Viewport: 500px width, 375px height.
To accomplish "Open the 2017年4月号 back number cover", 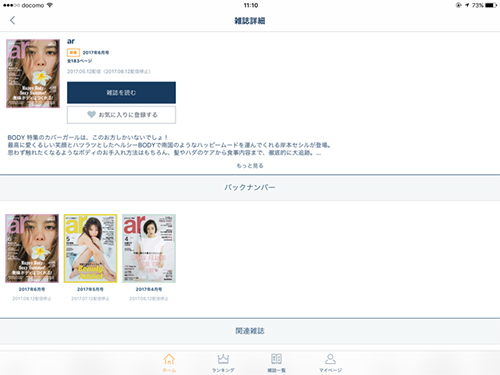I will pyautogui.click(x=149, y=248).
